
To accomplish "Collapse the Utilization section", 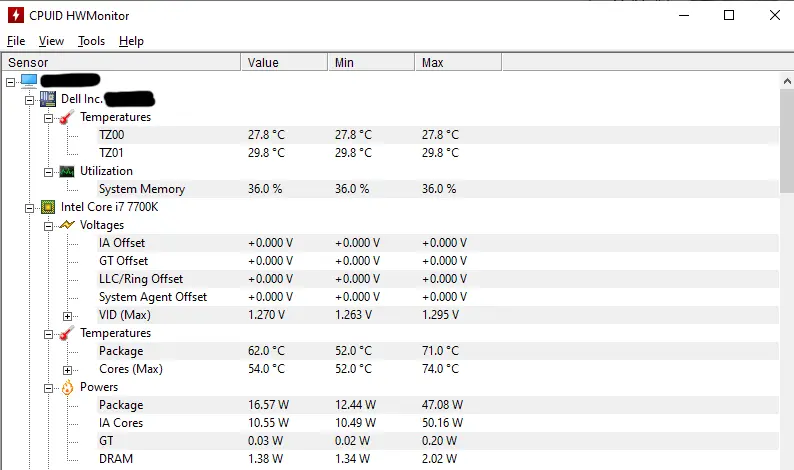I will [x=49, y=173].
